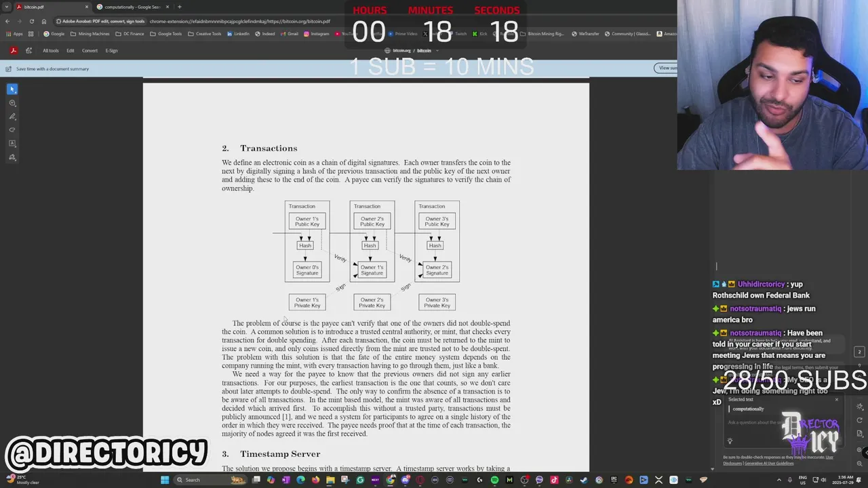Screen dimensions: 868x488
Task: Click the browser home icon
Action: [44, 21]
